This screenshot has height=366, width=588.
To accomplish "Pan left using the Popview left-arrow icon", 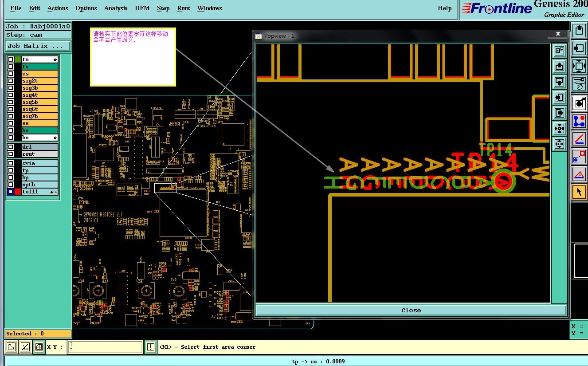I will [x=559, y=97].
